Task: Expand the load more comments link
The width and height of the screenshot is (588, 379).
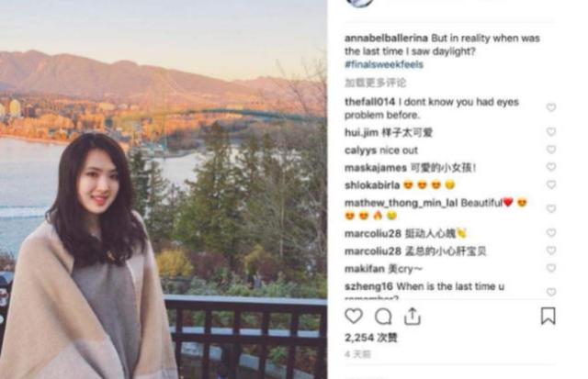Action: pyautogui.click(x=375, y=83)
